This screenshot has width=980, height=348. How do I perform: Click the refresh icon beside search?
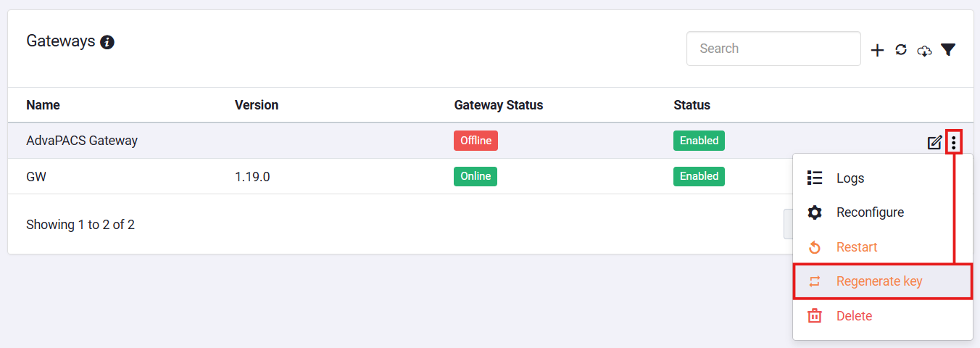[901, 50]
